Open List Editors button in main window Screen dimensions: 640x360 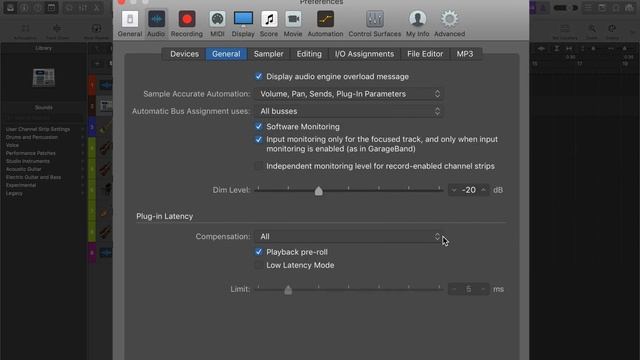click(588, 8)
